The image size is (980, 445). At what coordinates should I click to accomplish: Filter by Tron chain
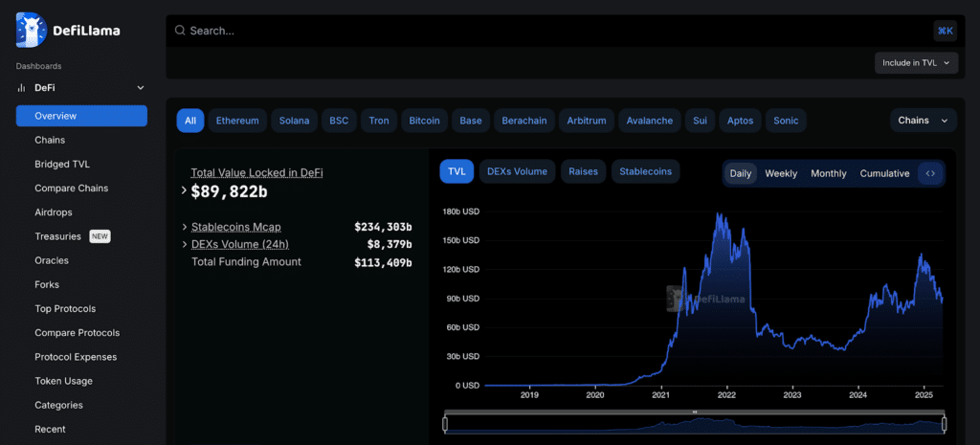pyautogui.click(x=379, y=121)
